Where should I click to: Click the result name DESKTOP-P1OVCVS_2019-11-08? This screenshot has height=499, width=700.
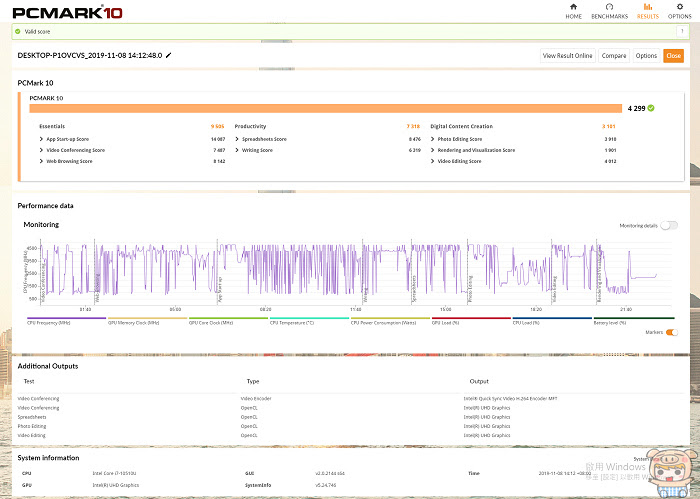click(90, 56)
